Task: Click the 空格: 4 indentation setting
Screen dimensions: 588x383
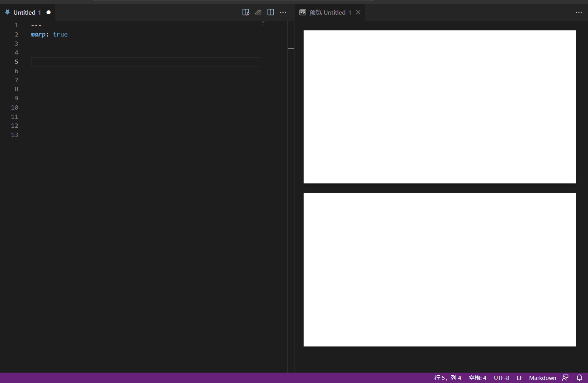Action: (x=477, y=378)
